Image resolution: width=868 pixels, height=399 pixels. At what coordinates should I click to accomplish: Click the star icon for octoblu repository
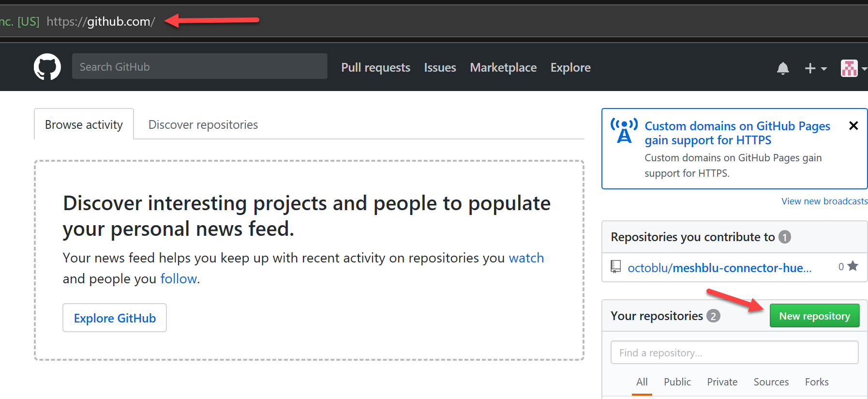853,266
